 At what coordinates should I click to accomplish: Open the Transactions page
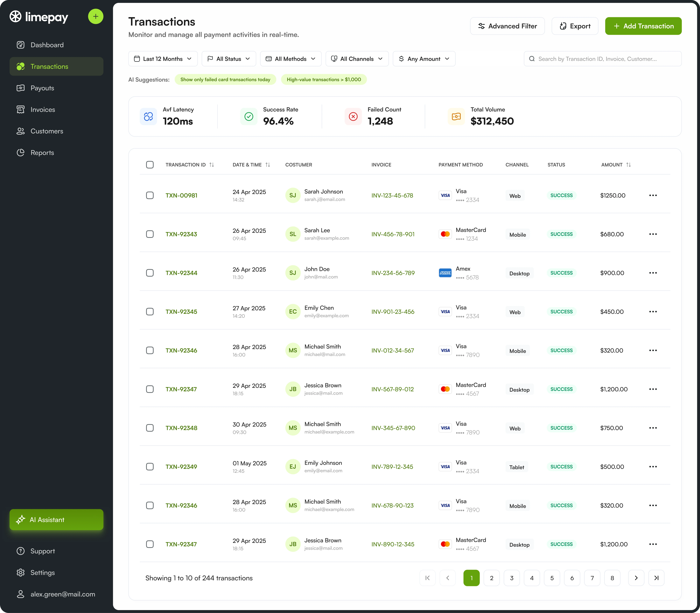pos(56,66)
